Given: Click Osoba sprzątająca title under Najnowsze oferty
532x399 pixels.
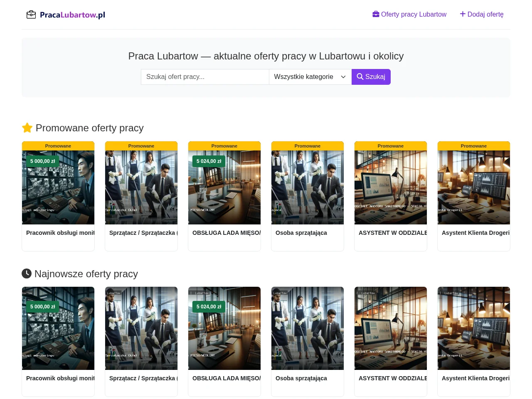Looking at the screenshot, I should pyautogui.click(x=301, y=378).
